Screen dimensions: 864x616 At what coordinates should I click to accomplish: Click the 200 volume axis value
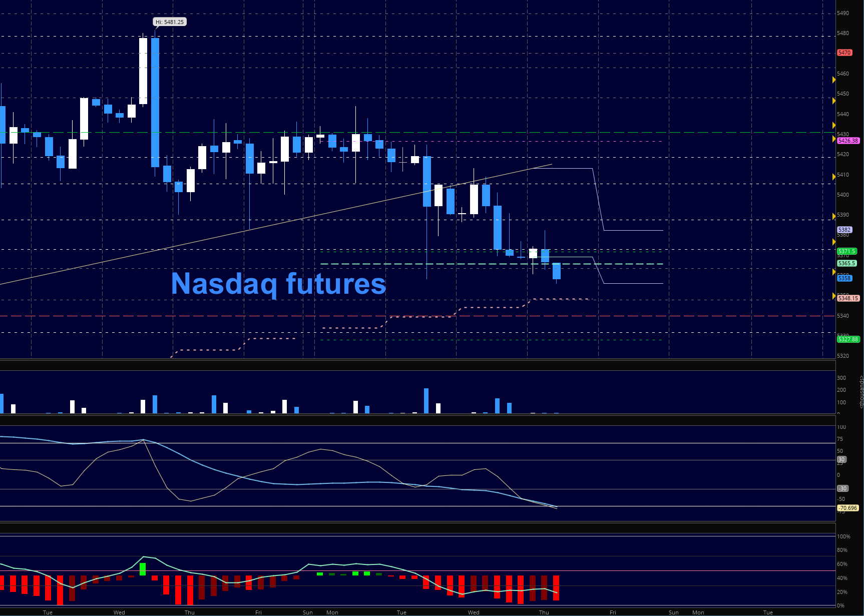(841, 390)
